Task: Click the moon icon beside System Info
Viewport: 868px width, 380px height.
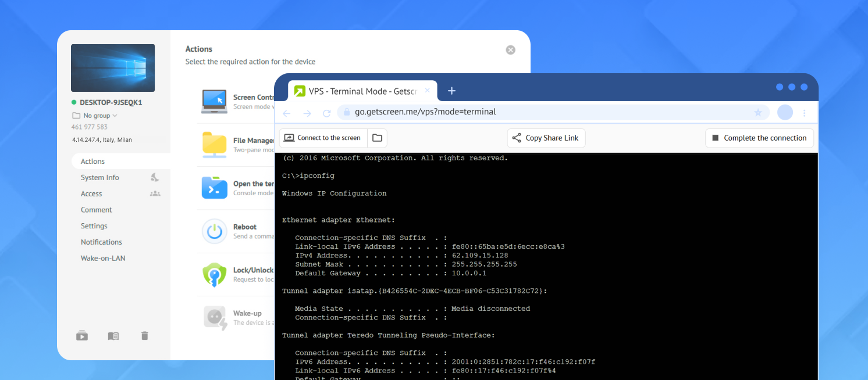Action: coord(155,177)
